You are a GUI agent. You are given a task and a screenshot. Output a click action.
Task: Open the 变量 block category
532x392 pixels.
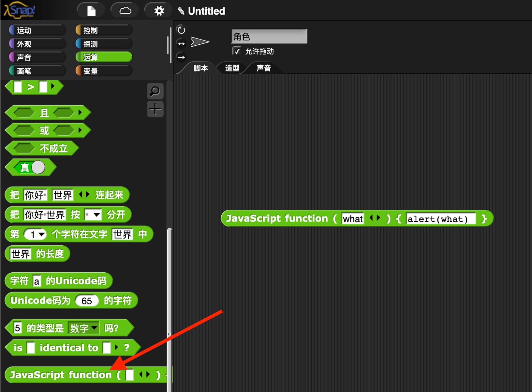click(x=103, y=70)
